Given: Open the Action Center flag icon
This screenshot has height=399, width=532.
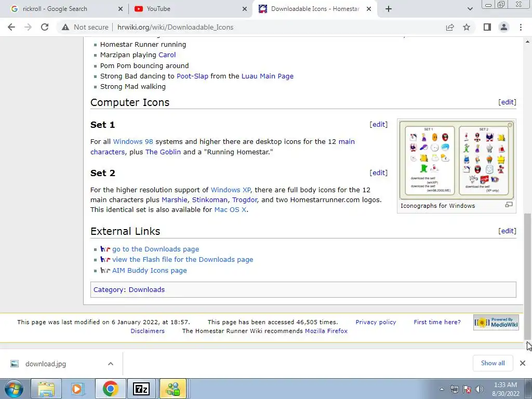Looking at the screenshot, I should [467, 389].
